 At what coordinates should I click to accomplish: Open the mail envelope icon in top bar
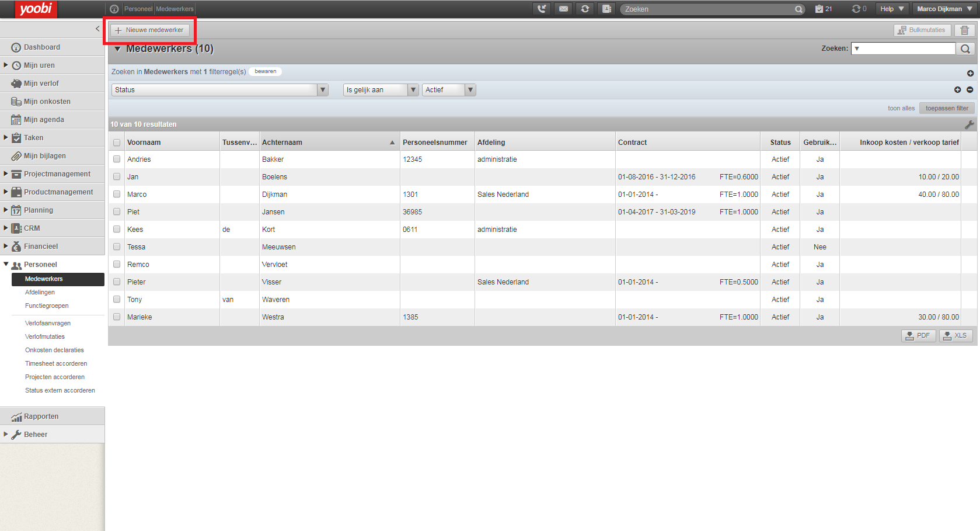pos(563,9)
